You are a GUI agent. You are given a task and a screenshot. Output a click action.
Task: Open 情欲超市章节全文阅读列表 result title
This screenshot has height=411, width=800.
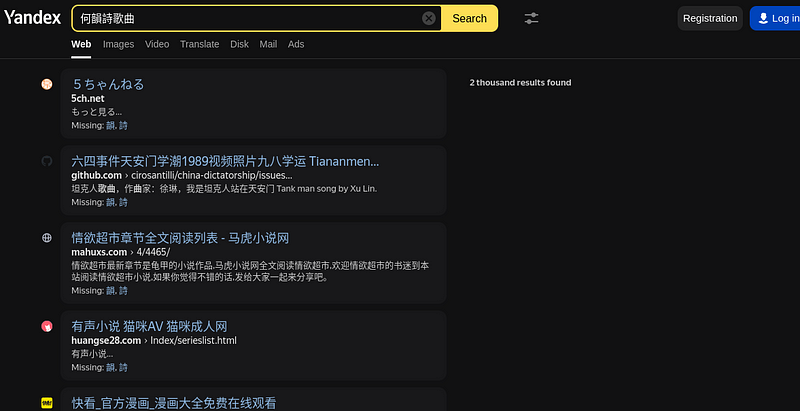click(x=180, y=238)
